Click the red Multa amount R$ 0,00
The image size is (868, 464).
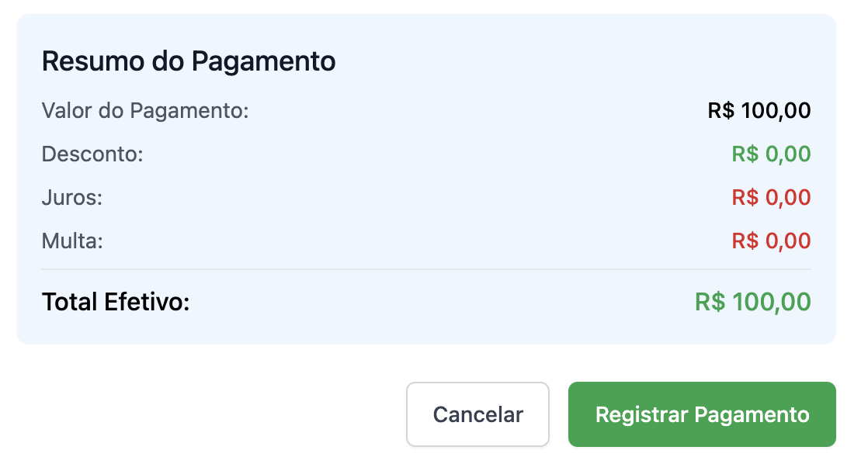click(x=771, y=241)
